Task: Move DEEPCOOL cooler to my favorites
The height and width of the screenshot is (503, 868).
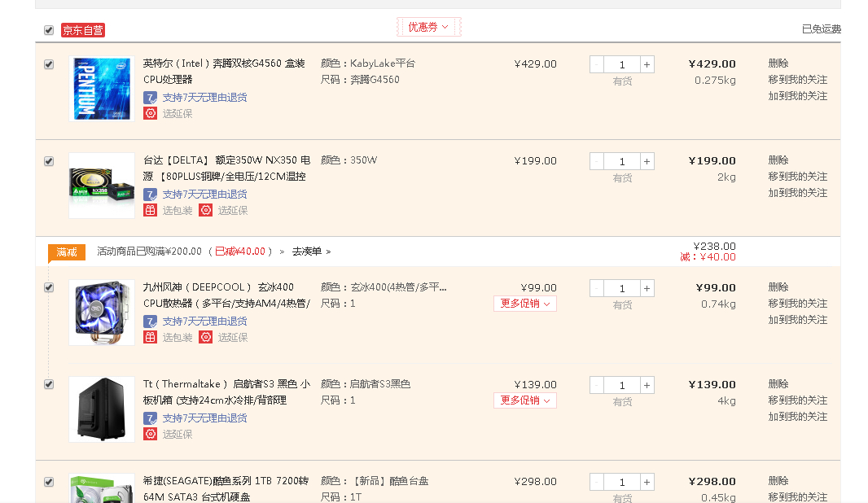Action: point(797,304)
